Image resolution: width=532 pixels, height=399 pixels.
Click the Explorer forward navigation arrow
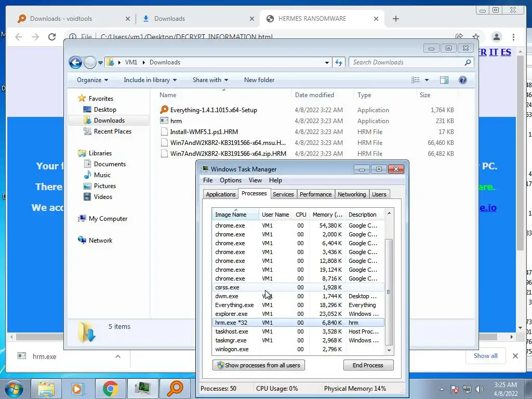[90, 62]
